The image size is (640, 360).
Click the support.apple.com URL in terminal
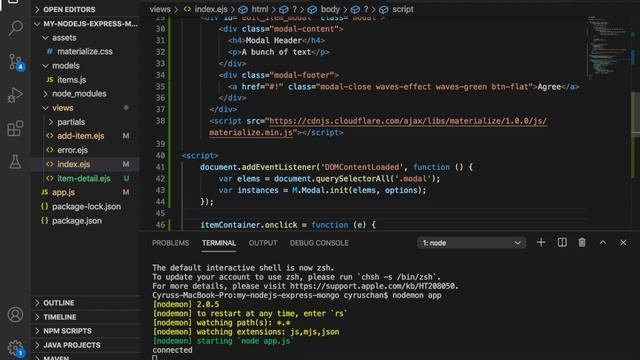(x=374, y=286)
